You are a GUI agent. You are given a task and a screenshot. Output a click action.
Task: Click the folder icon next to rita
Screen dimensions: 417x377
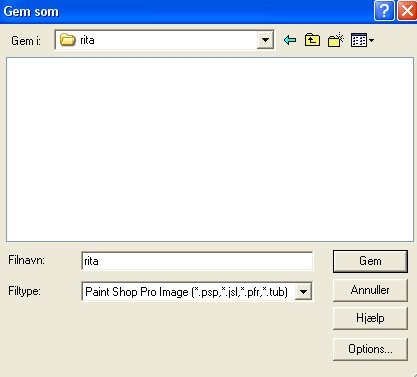(x=68, y=40)
